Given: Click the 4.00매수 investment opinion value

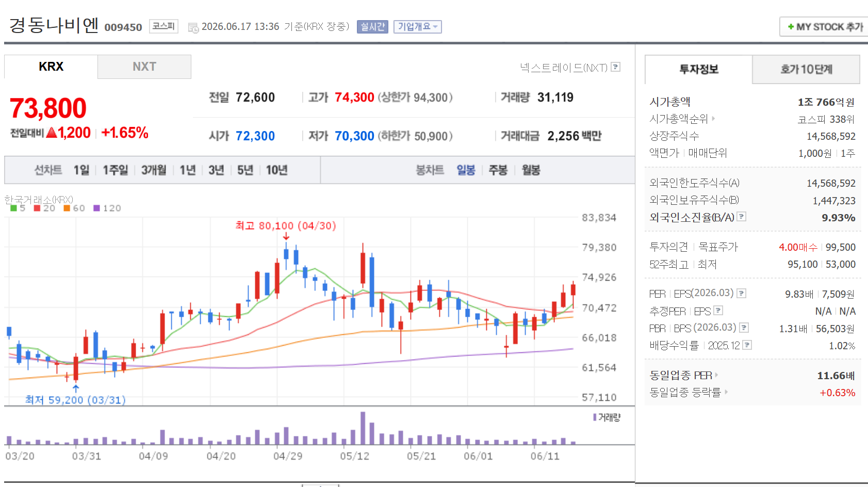Looking at the screenshot, I should (x=798, y=247).
